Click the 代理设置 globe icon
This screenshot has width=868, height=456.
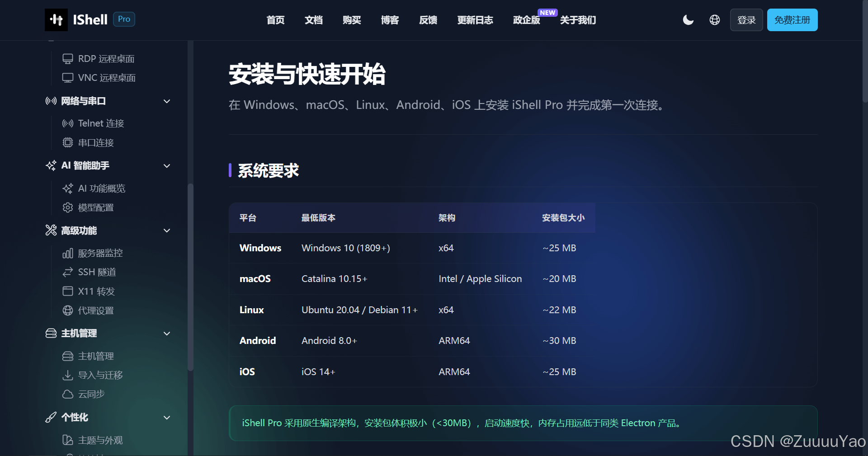[x=68, y=310]
